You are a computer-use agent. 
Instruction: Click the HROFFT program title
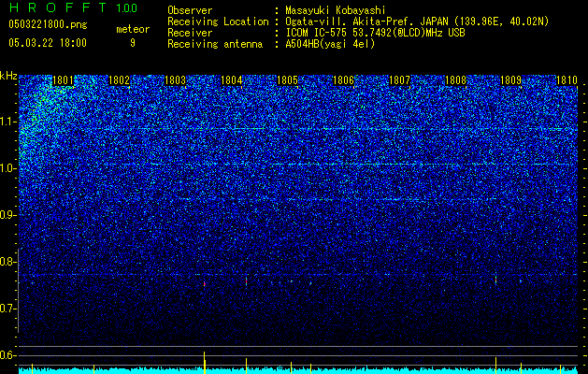click(58, 7)
